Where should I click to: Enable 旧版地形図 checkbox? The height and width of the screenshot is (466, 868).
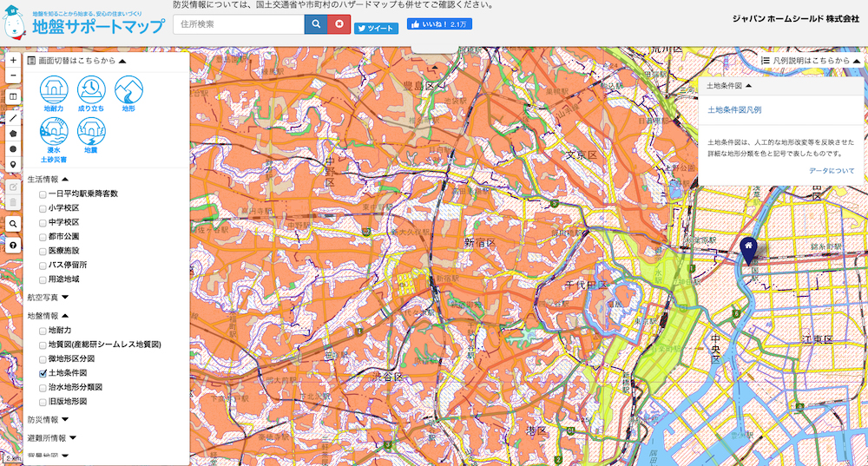pyautogui.click(x=43, y=403)
